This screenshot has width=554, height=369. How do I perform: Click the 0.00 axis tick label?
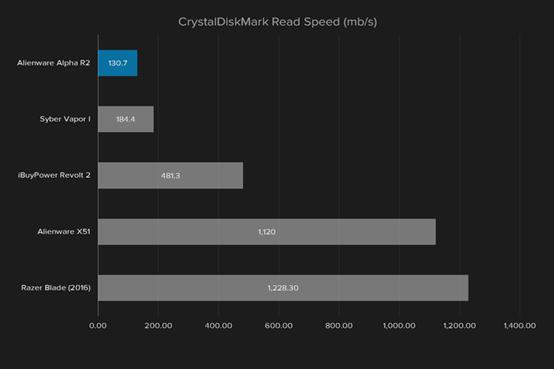[x=98, y=326]
